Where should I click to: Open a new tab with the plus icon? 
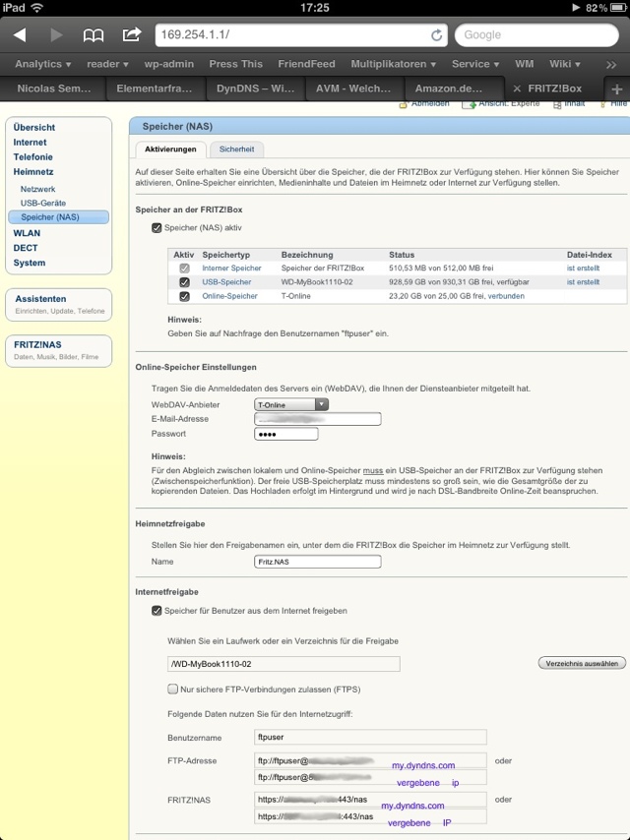[x=617, y=89]
